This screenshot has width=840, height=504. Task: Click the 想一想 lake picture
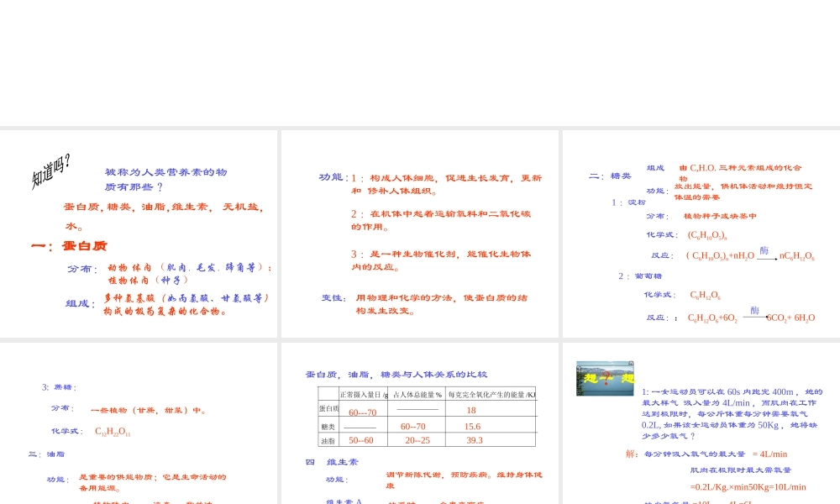(x=605, y=379)
